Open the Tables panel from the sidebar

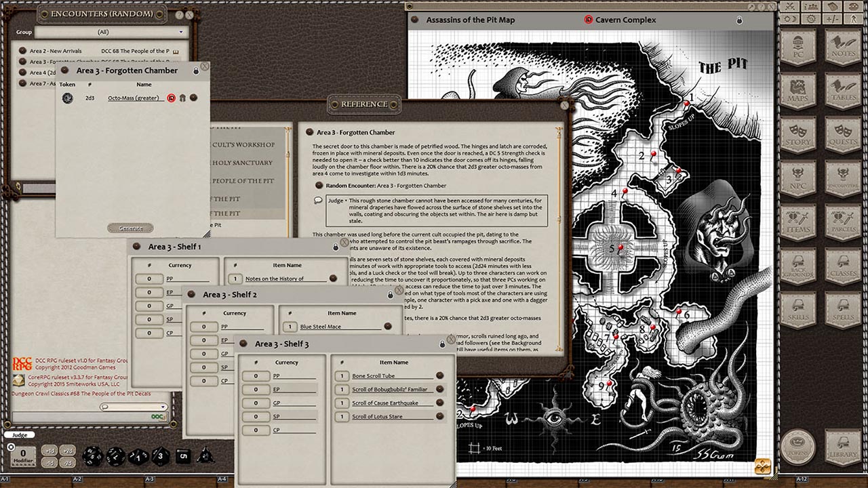click(x=844, y=89)
